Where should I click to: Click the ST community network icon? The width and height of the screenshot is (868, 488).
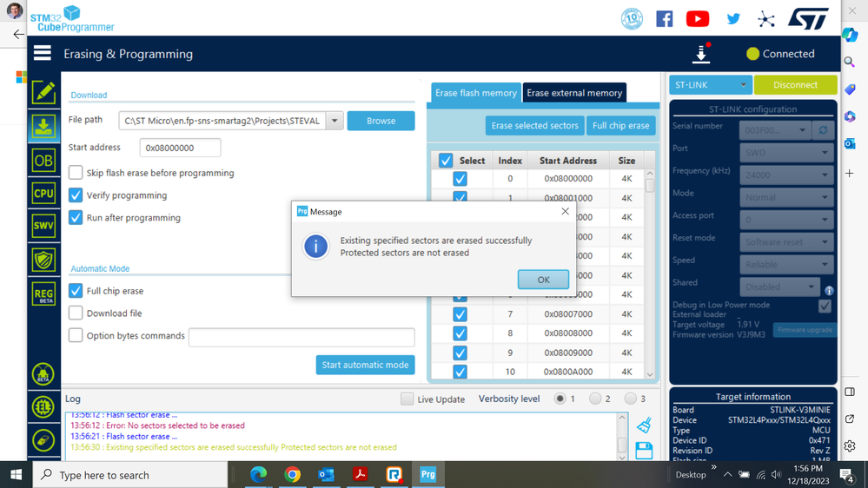[x=766, y=19]
